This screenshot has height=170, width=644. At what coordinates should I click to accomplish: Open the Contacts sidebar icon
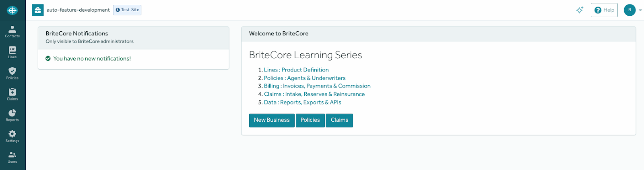point(12,32)
